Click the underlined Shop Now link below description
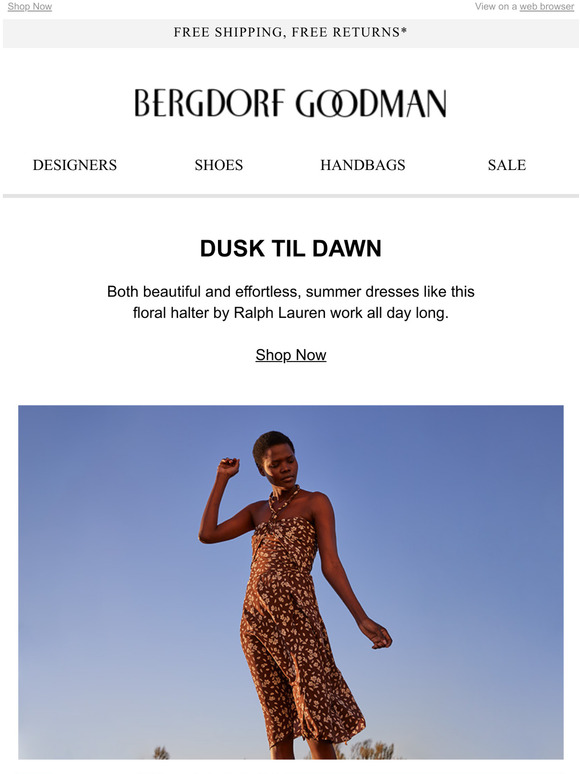The width and height of the screenshot is (580, 774). [x=291, y=355]
